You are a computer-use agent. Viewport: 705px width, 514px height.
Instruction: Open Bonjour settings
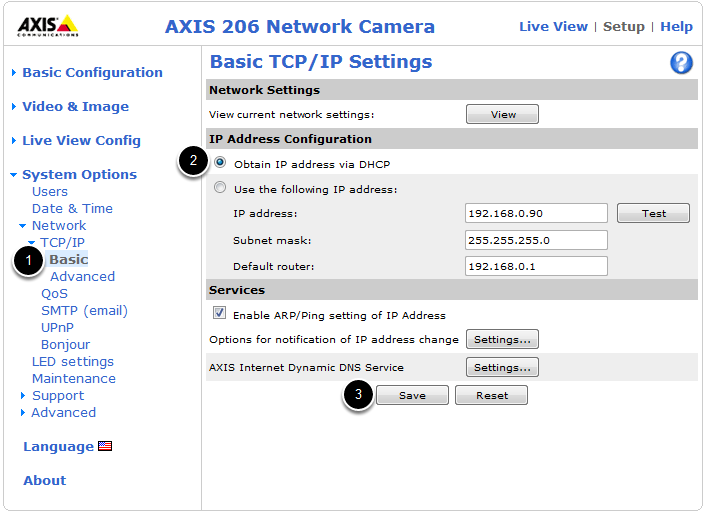pyautogui.click(x=66, y=344)
